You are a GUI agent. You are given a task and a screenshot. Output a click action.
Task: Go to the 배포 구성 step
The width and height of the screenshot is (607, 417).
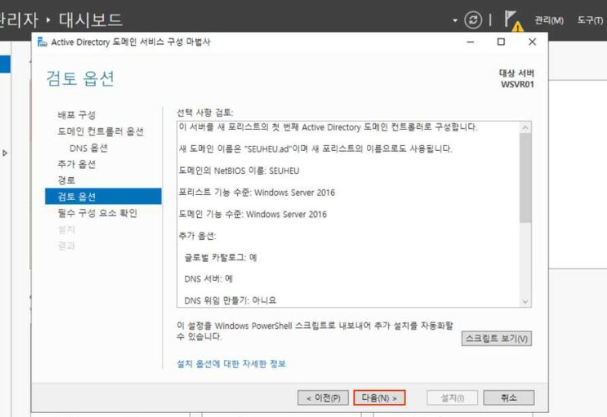(x=76, y=115)
